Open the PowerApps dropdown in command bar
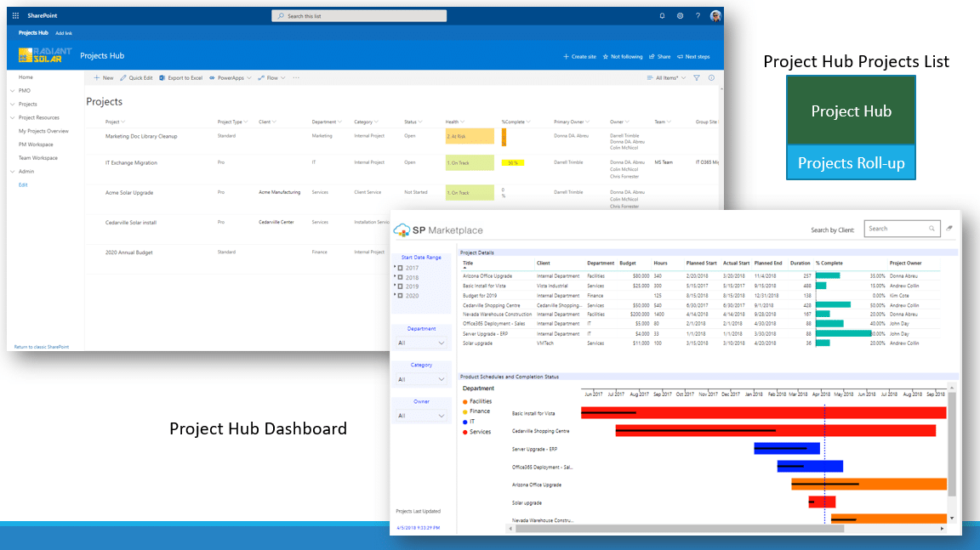Image resolution: width=980 pixels, height=550 pixels. (230, 78)
